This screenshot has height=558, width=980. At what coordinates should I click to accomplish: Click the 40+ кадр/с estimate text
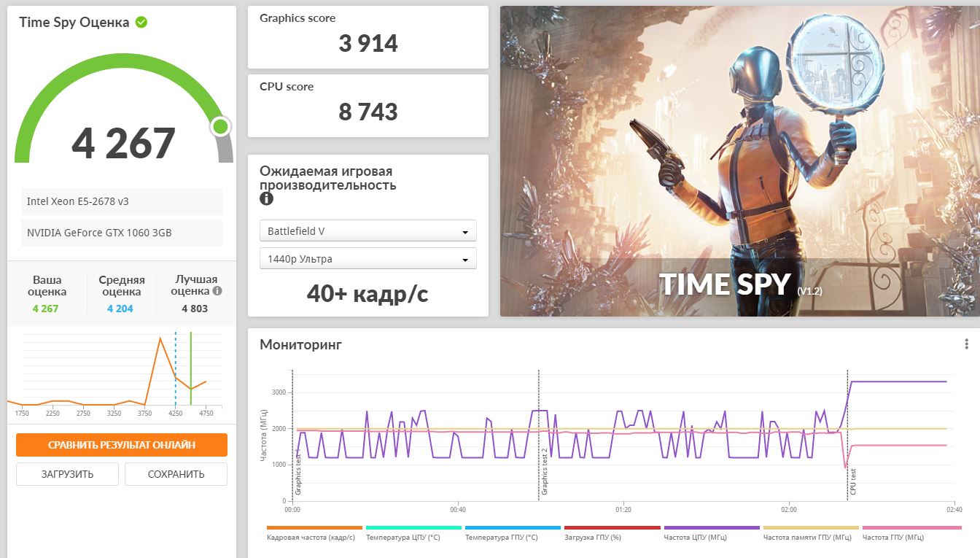367,293
